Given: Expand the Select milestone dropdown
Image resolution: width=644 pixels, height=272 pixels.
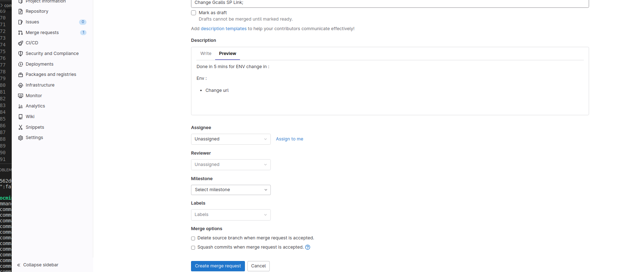Looking at the screenshot, I should tap(231, 190).
